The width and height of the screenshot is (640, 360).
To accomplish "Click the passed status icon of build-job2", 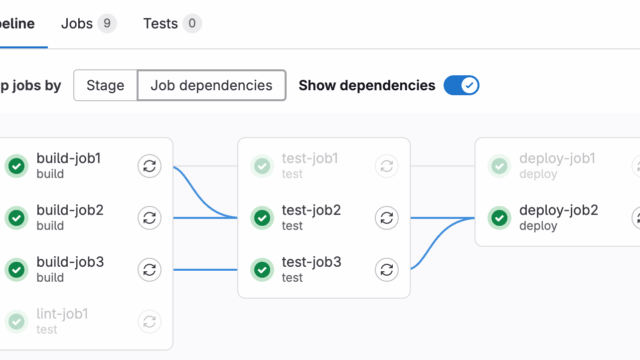I will pyautogui.click(x=17, y=218).
